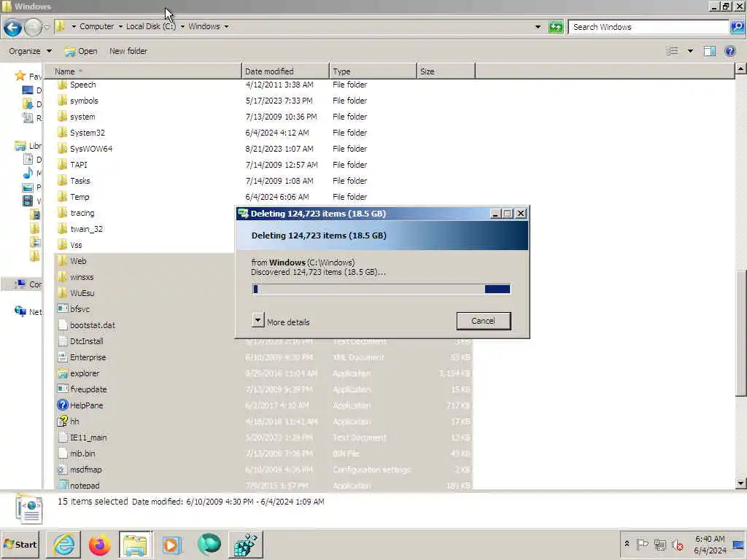The height and width of the screenshot is (560, 747).
Task: Click the Windows breadcrumb segment
Action: (204, 26)
